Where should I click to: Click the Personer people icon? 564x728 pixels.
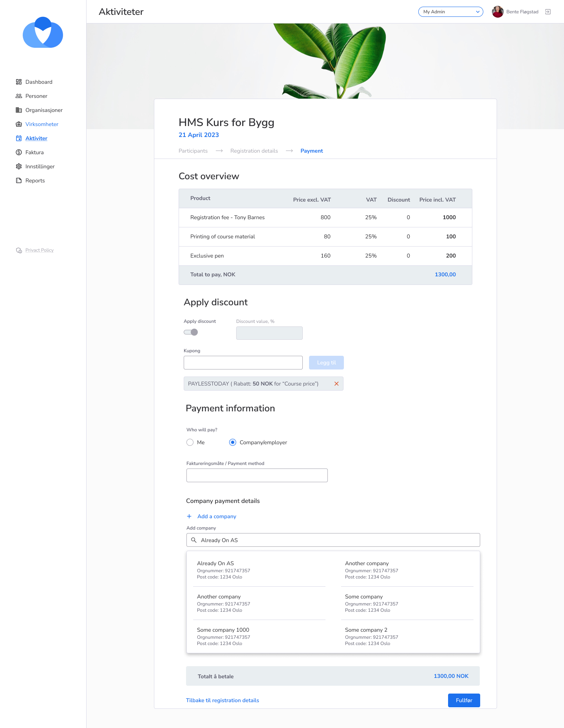pyautogui.click(x=19, y=96)
